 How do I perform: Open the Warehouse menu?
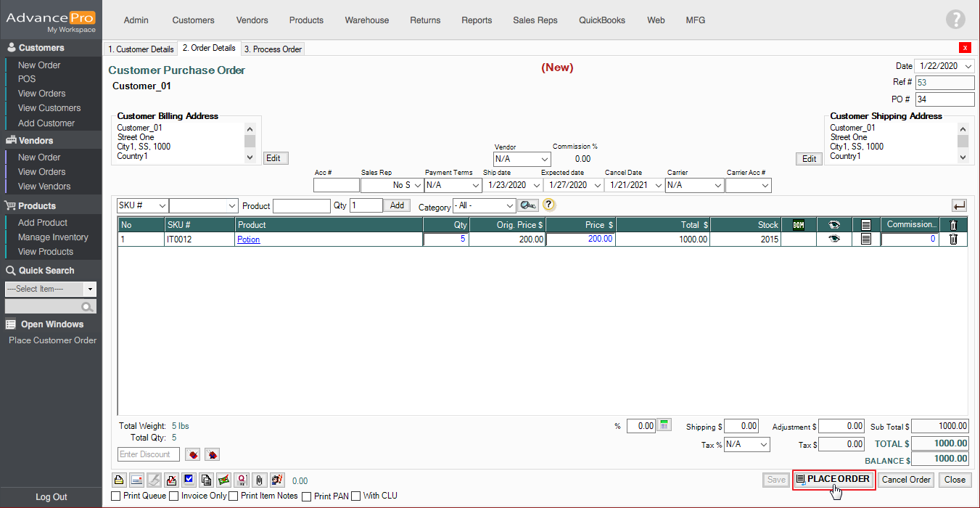click(x=366, y=20)
